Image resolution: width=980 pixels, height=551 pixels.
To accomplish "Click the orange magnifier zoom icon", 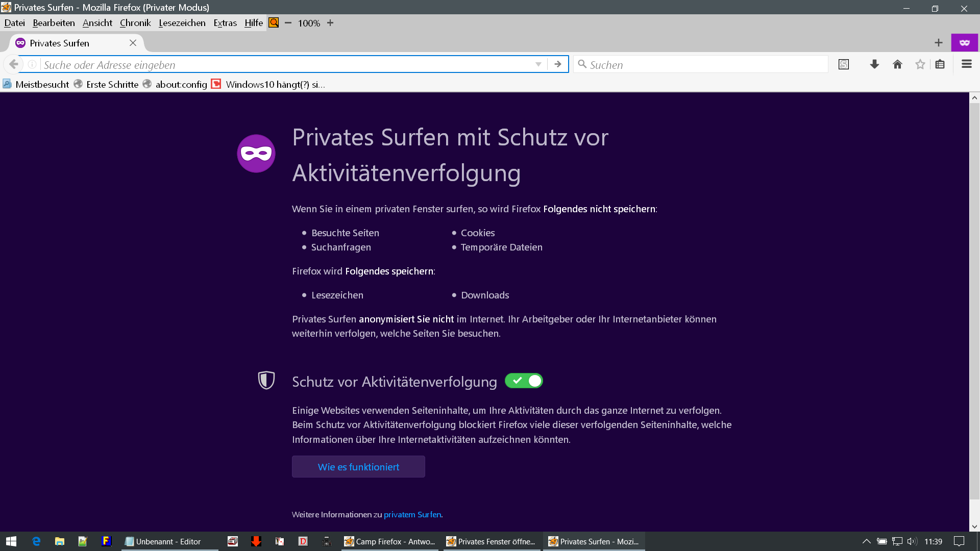I will click(274, 22).
